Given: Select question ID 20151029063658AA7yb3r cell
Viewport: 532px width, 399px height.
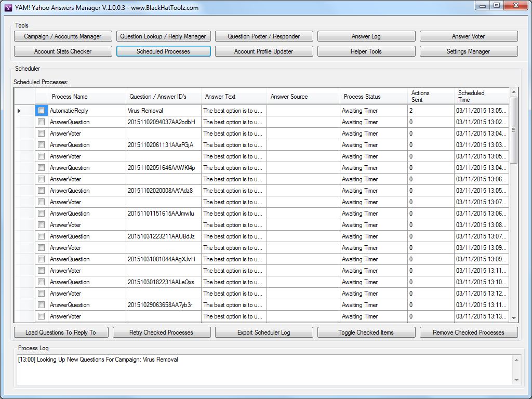Looking at the screenshot, I should 164,304.
